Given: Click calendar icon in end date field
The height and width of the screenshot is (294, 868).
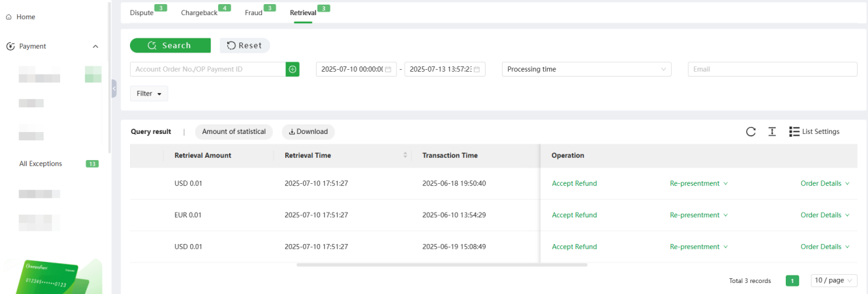Looking at the screenshot, I should tap(477, 69).
